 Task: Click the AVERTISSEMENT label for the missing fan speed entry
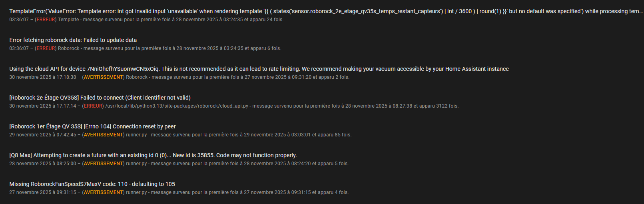point(104,192)
